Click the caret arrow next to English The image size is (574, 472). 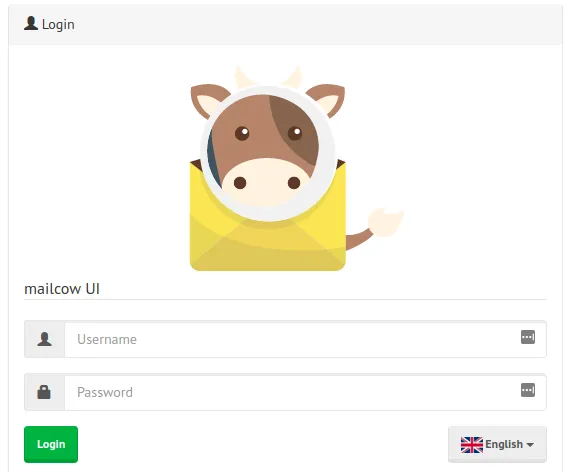pyautogui.click(x=530, y=445)
